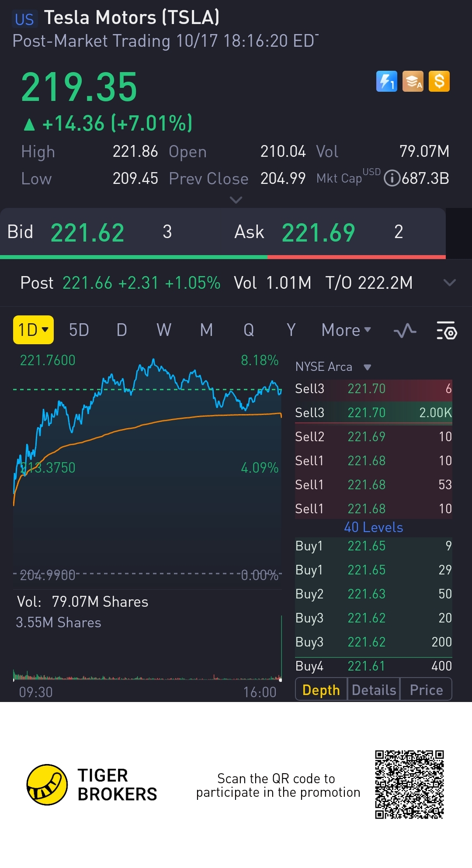Screen dimensions: 472x868
Task: Tap the current price 219.35
Action: point(79,87)
